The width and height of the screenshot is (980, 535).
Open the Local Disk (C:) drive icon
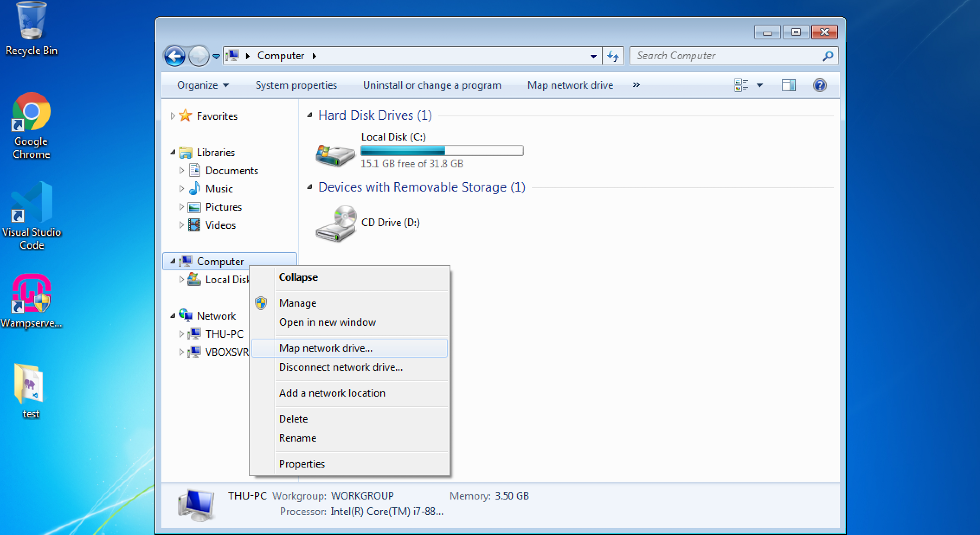335,155
